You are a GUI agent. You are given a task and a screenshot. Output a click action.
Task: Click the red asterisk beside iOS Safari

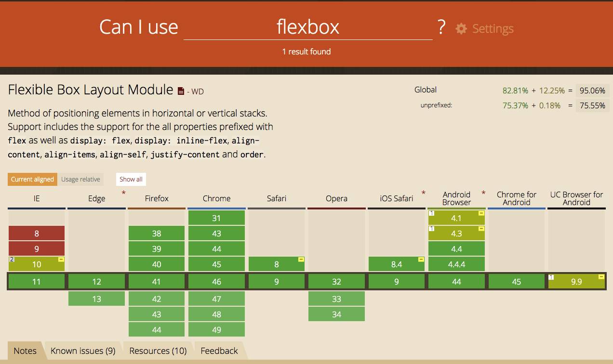click(424, 193)
